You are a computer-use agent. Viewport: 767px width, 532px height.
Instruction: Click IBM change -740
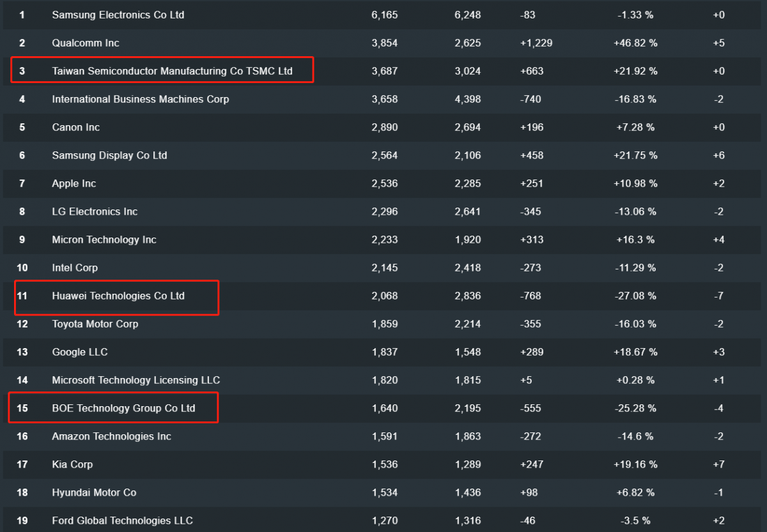(x=531, y=99)
